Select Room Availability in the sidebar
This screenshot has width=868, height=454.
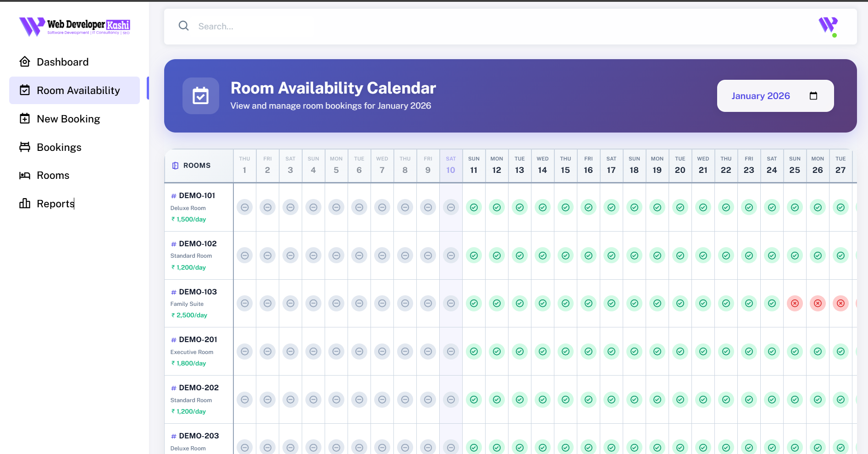[x=77, y=90]
